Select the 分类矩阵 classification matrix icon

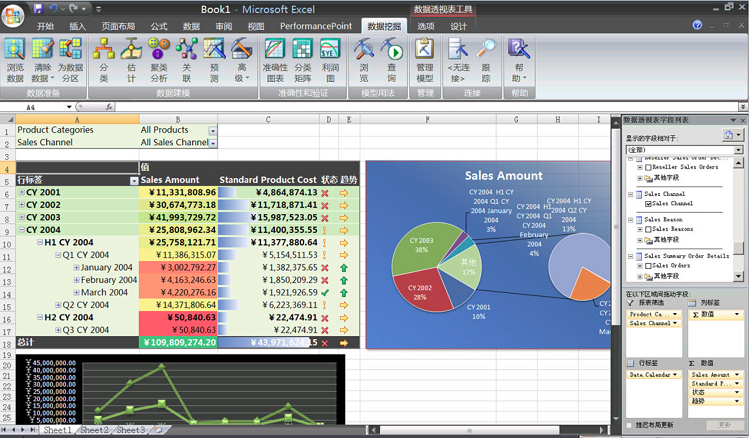tap(302, 61)
